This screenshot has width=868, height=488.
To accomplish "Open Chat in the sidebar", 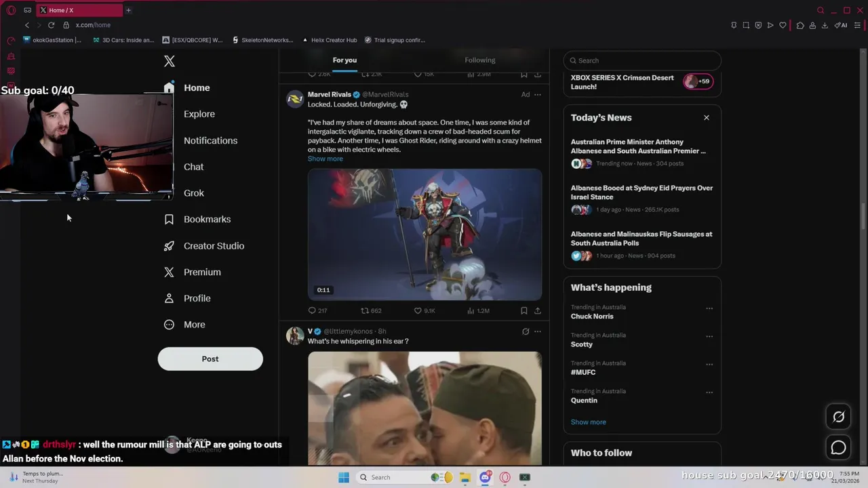I will click(x=193, y=167).
